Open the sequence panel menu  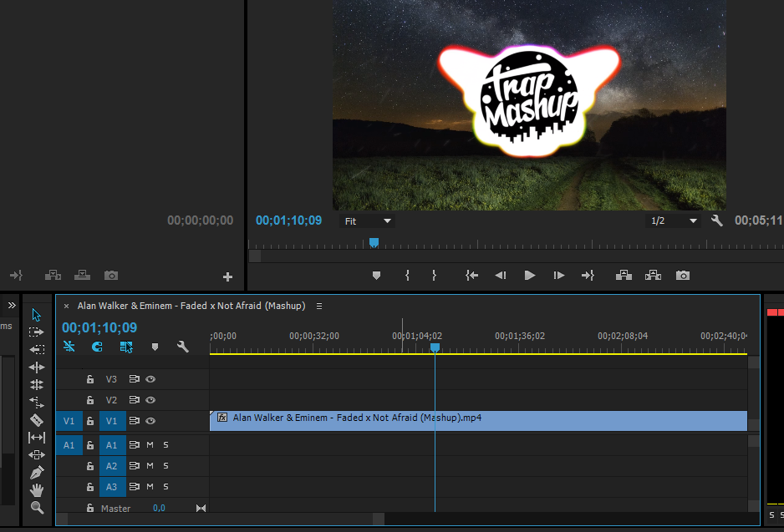(319, 306)
